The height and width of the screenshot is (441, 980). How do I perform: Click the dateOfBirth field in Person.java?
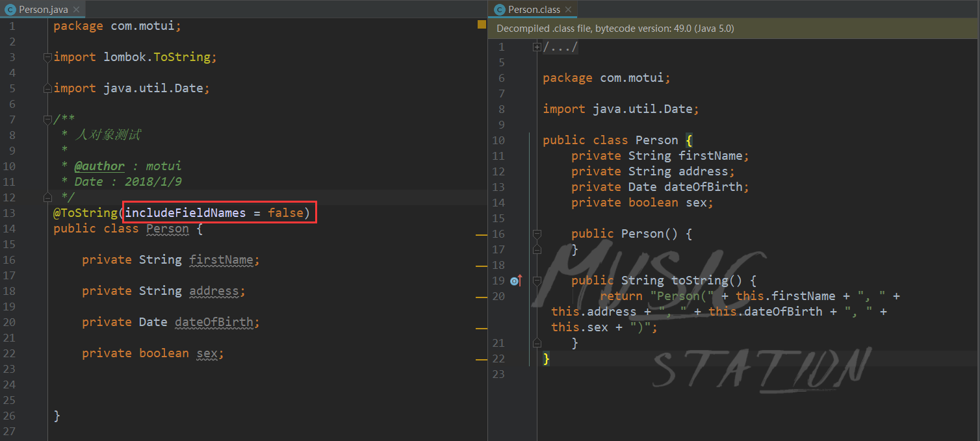214,322
